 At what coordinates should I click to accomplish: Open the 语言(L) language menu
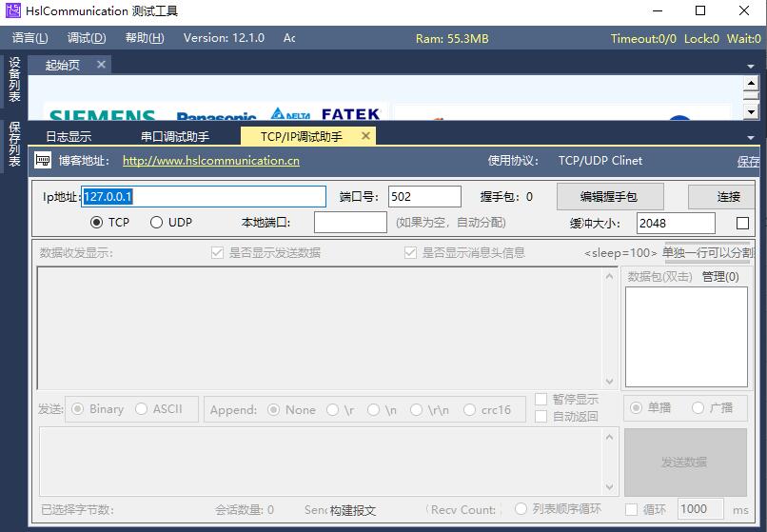[x=29, y=38]
